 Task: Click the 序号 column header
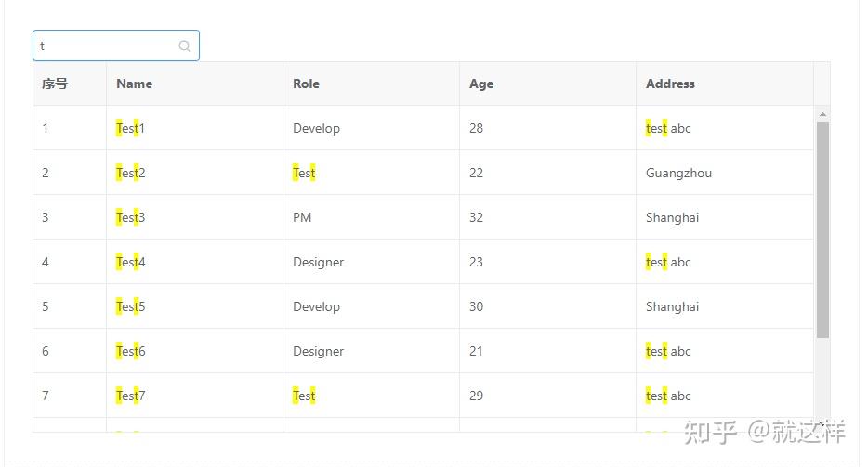pyautogui.click(x=55, y=84)
